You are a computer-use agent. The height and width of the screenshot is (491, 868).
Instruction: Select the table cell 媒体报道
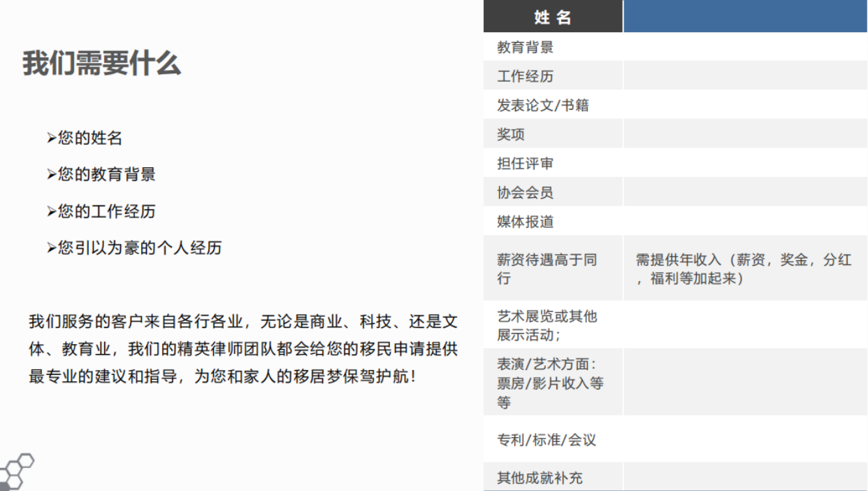tap(553, 221)
